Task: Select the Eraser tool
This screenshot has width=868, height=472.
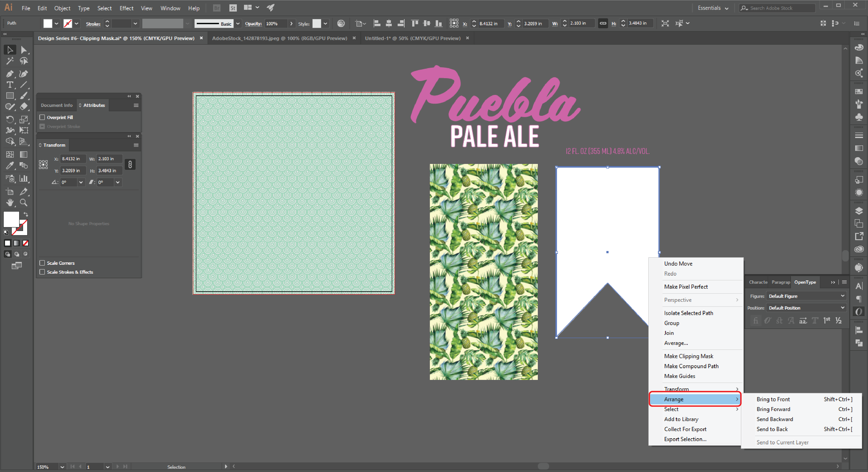Action: (24, 106)
